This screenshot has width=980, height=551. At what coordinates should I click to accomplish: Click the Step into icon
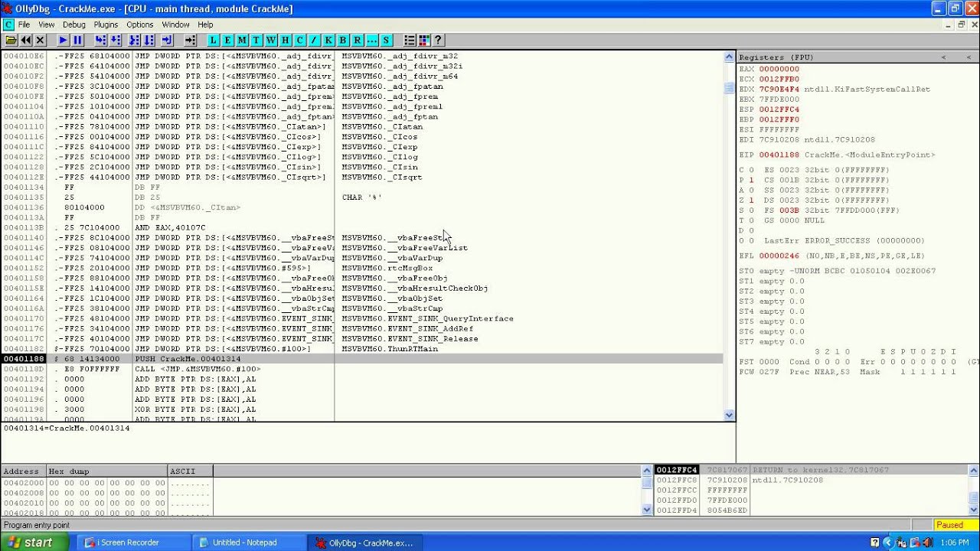pyautogui.click(x=100, y=40)
